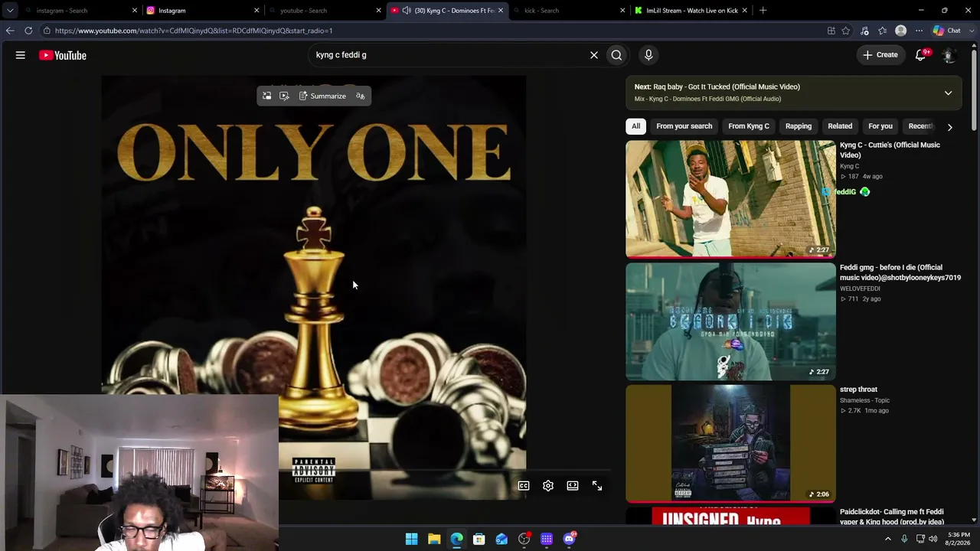Open the tab search dropdown
The height and width of the screenshot is (551, 980).
pos(9,11)
